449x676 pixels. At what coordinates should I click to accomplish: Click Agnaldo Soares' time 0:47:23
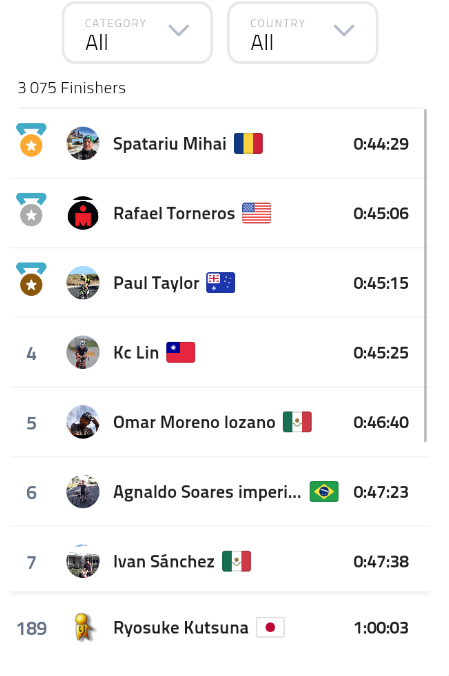click(x=381, y=492)
